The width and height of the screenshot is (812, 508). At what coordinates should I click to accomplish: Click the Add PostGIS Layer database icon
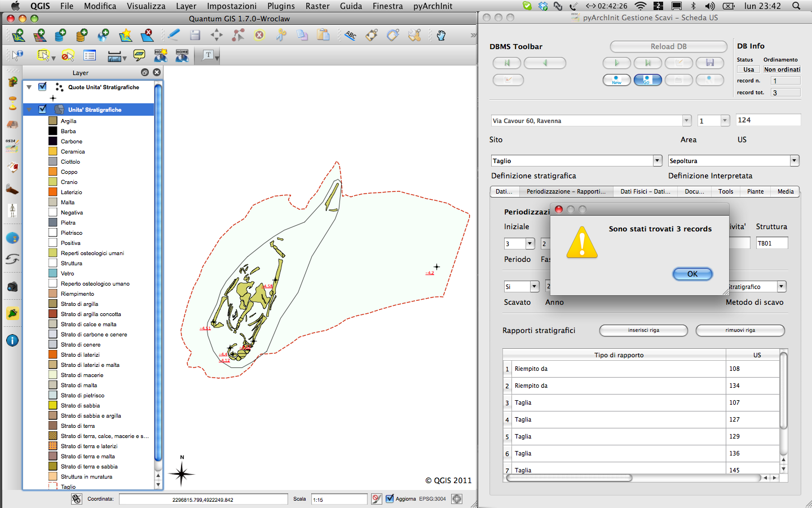coord(60,36)
